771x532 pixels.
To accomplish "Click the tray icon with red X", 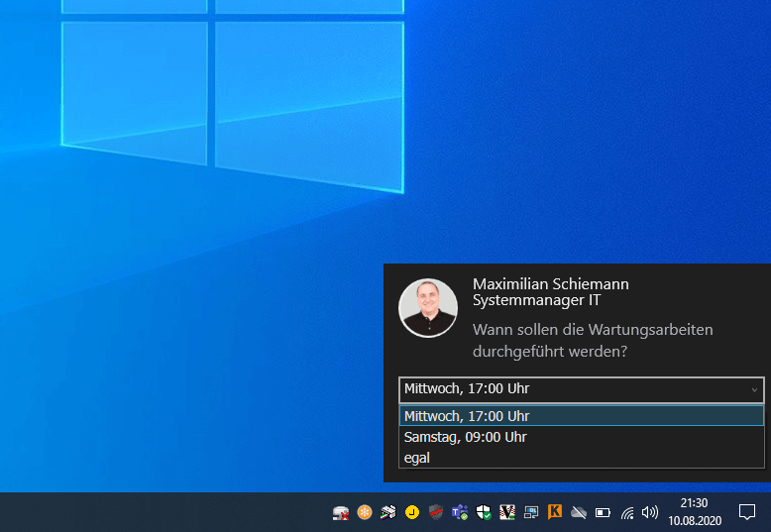I will coord(341,512).
